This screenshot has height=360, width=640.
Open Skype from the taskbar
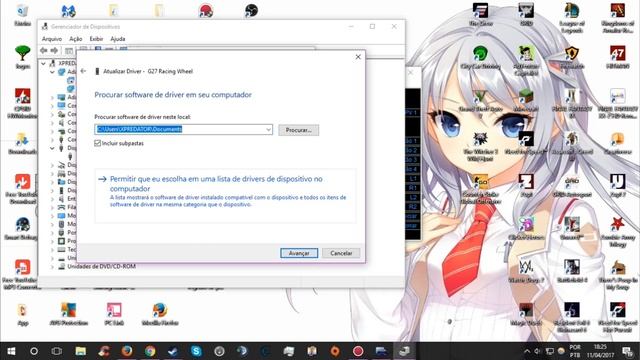[196, 351]
